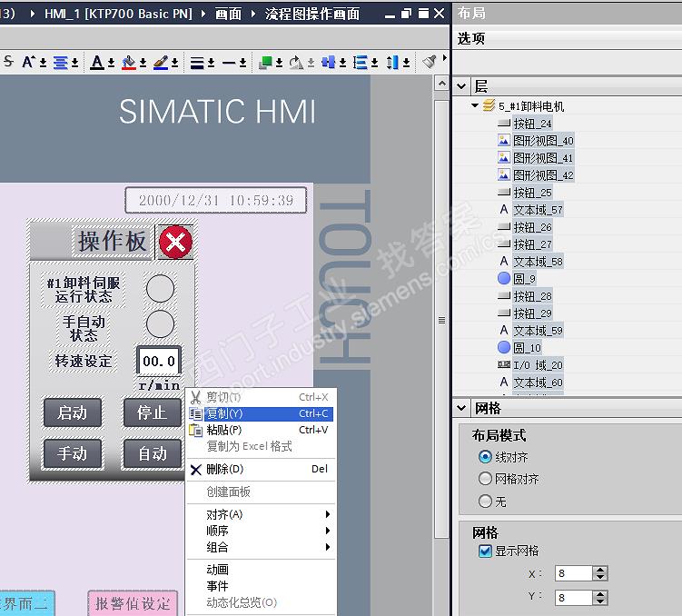Viewport: 682px width, 616px height.
Task: Click the grid X value field
Action: click(x=574, y=573)
